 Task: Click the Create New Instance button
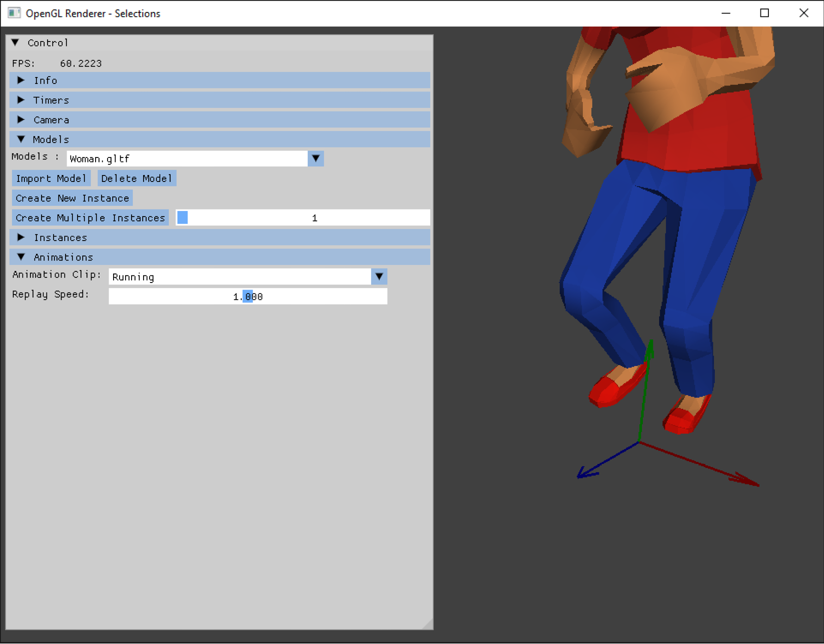click(72, 198)
